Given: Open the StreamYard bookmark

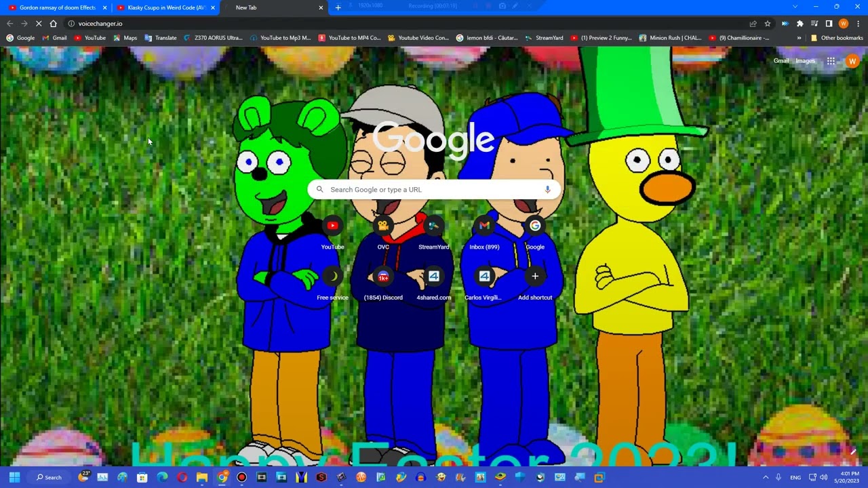Looking at the screenshot, I should point(544,38).
